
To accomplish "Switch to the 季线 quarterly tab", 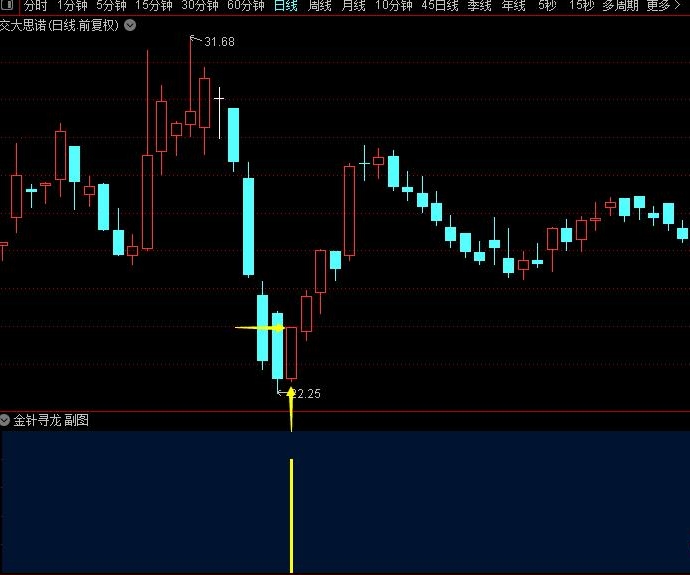I will click(480, 6).
